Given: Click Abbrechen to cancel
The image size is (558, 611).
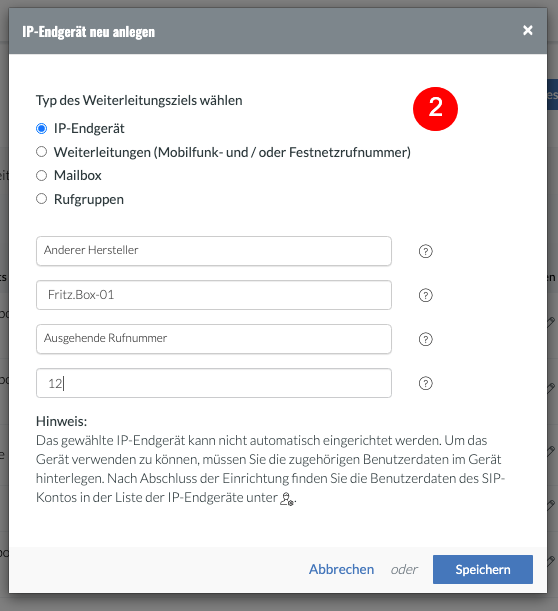Looking at the screenshot, I should point(341,569).
